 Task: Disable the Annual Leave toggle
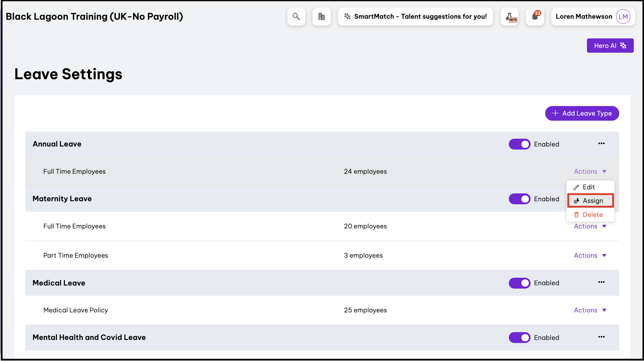519,144
